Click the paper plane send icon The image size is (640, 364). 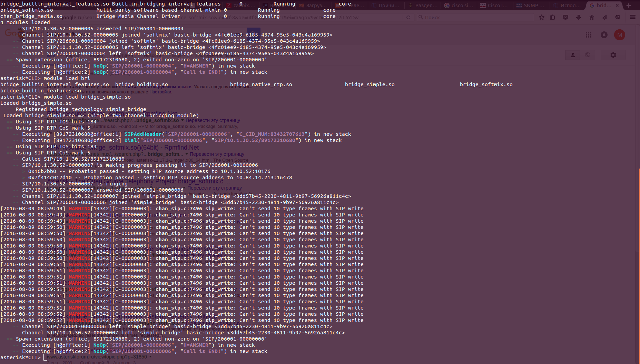(x=604, y=17)
